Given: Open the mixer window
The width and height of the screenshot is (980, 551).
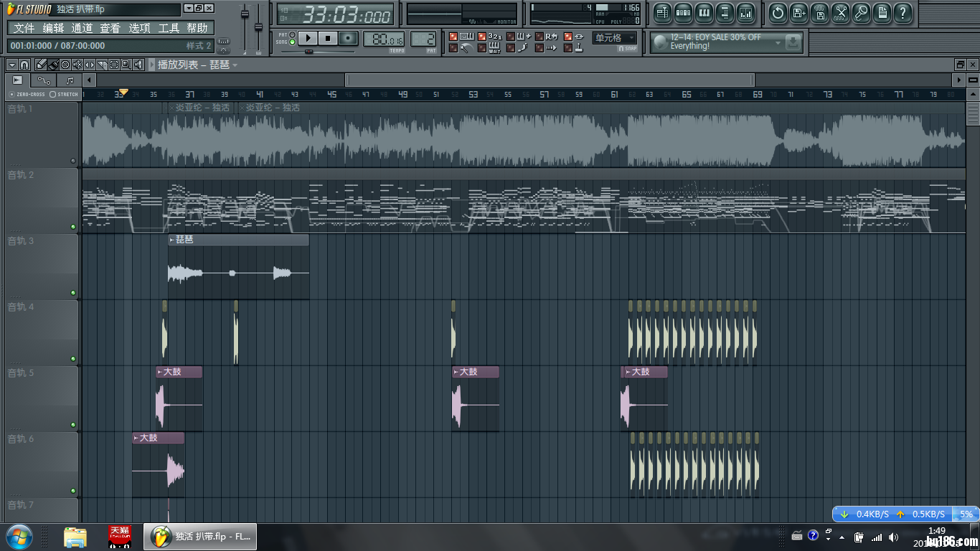Looking at the screenshot, I should pos(745,13).
